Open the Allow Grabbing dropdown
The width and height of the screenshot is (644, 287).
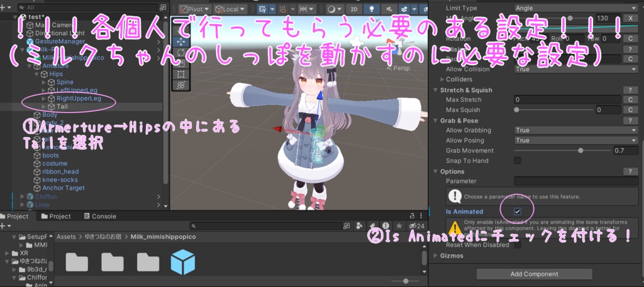point(576,131)
